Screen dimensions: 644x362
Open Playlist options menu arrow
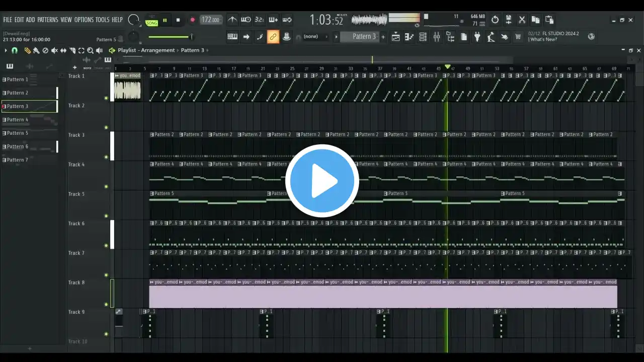point(6,50)
